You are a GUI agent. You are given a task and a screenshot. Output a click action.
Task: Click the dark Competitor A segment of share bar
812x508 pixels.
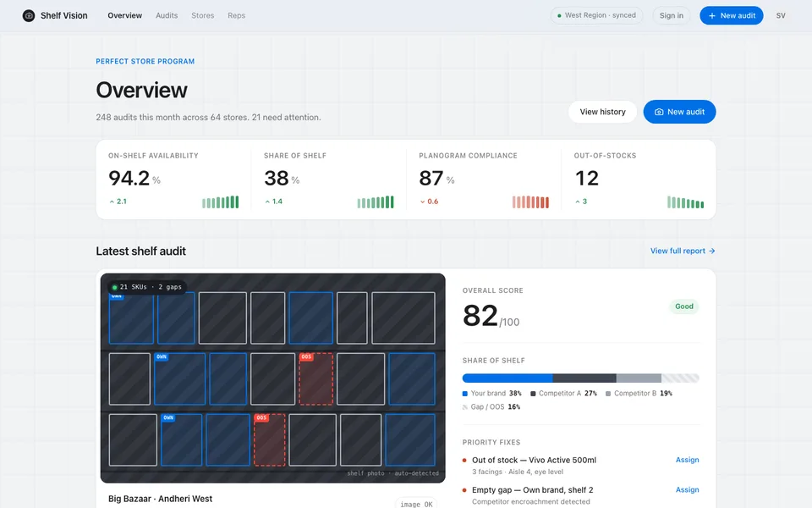(x=584, y=378)
